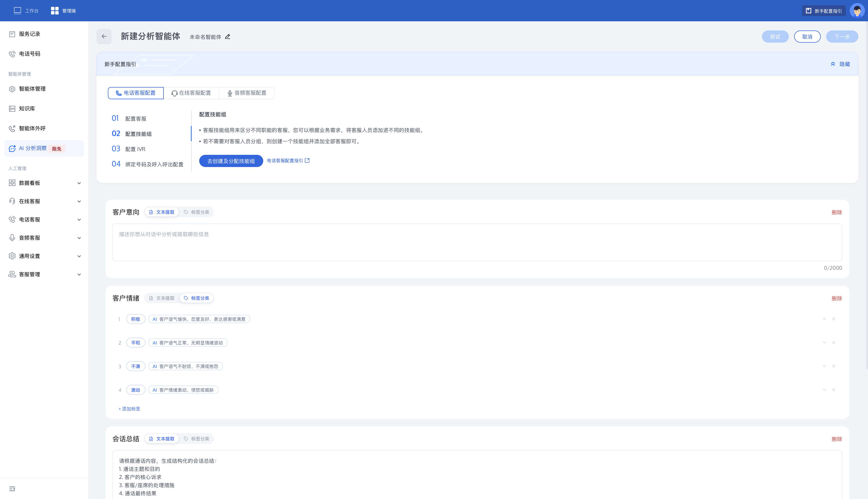This screenshot has width=868, height=499.
Task: Switch 客户情绪 to 文本提取 mode
Action: pos(162,298)
